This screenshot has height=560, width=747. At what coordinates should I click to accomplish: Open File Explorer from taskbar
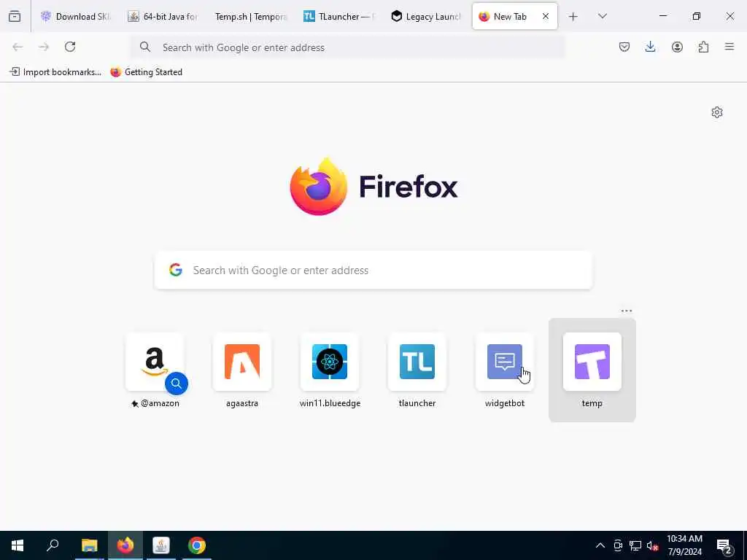[89, 545]
